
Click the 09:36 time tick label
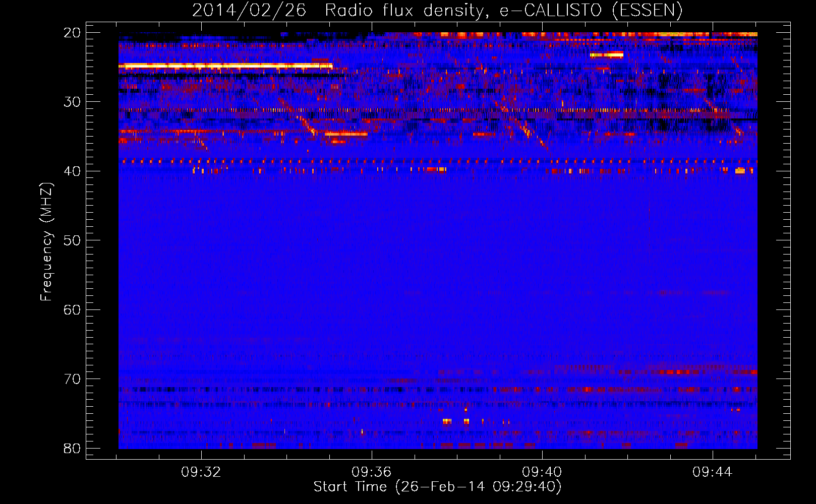tap(372, 472)
